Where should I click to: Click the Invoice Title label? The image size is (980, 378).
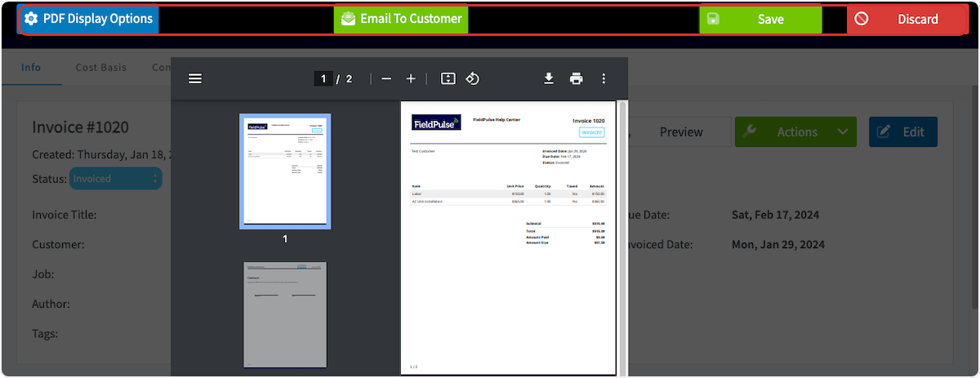click(65, 216)
